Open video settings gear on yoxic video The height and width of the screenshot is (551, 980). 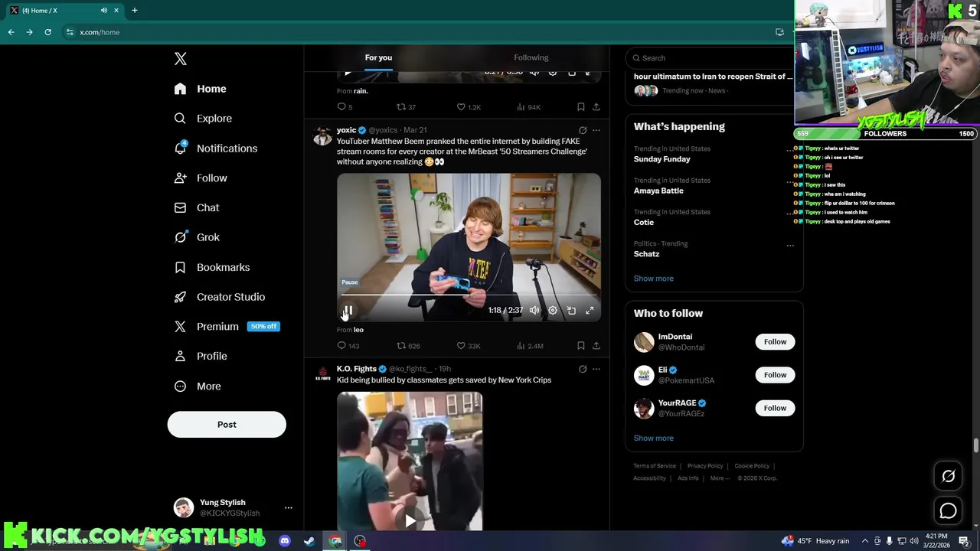[x=553, y=311]
